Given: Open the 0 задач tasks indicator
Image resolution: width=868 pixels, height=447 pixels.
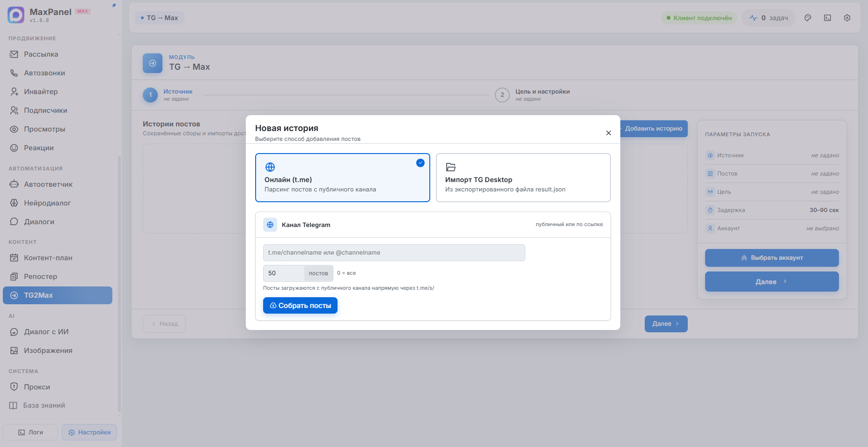Looking at the screenshot, I should 768,18.
